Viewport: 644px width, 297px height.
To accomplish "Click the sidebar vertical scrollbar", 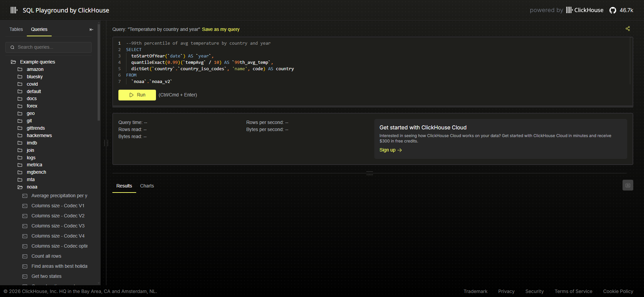I will point(99,72).
